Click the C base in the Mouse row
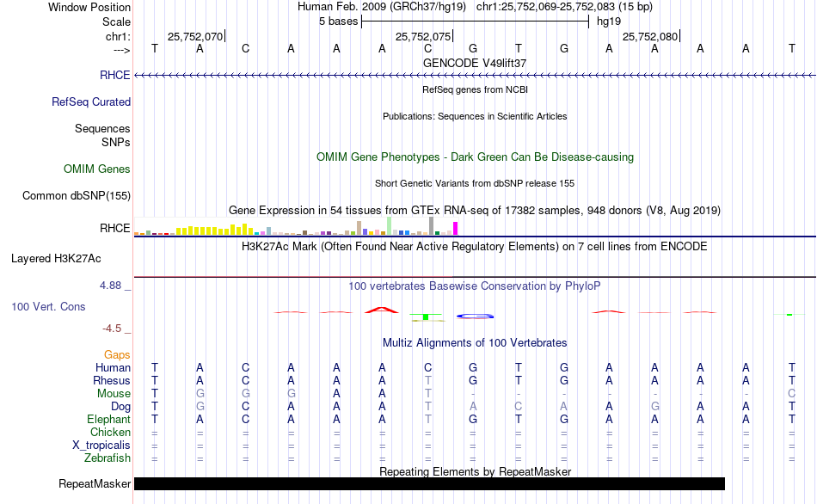The image size is (817, 504). click(x=791, y=394)
